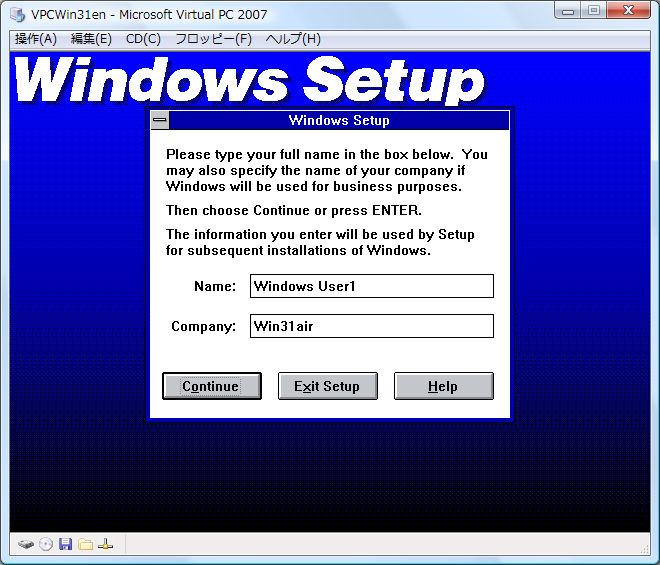Open the Windows Setup dialog control menu box

click(x=160, y=120)
